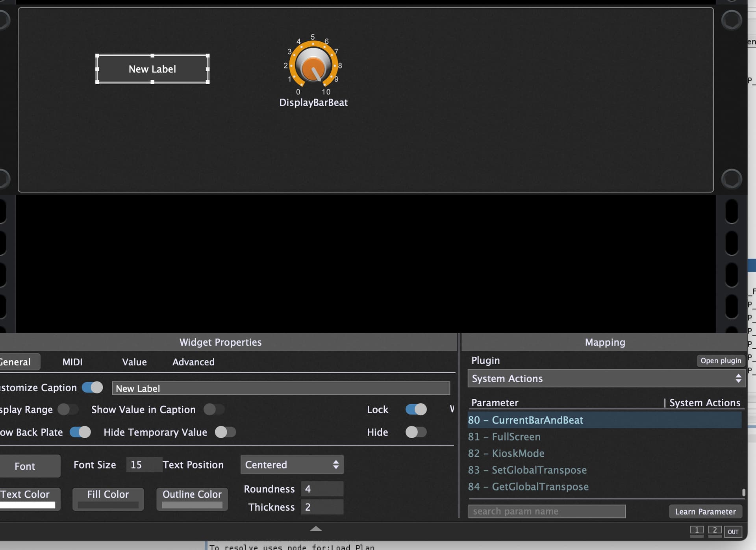
Task: Click the top-right rack screw
Action: click(731, 20)
